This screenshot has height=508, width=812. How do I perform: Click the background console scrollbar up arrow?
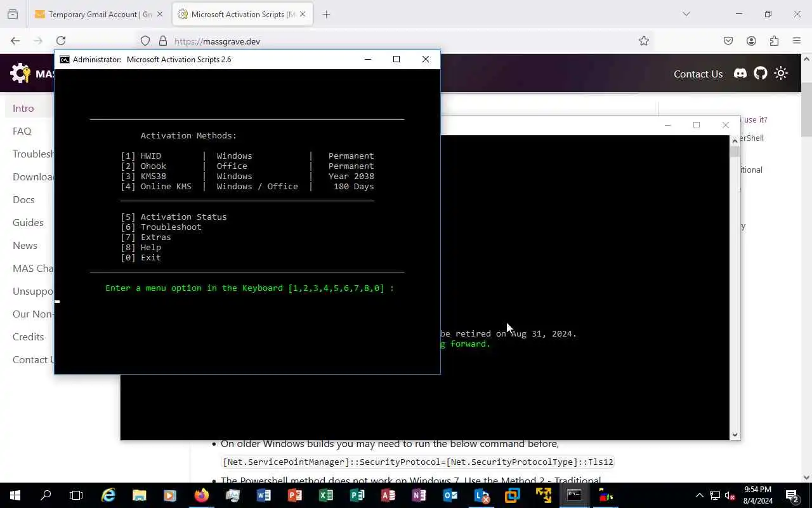coord(735,140)
